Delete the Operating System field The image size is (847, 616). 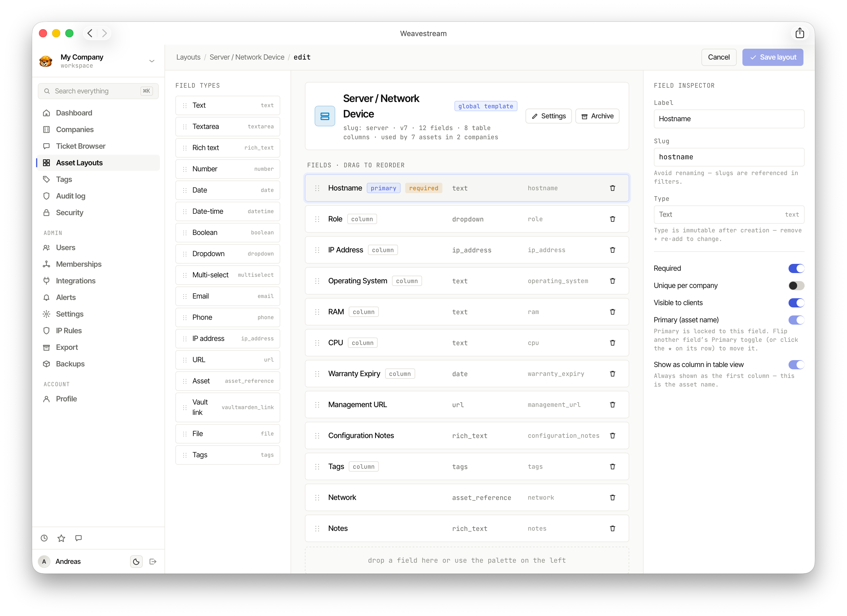point(612,281)
